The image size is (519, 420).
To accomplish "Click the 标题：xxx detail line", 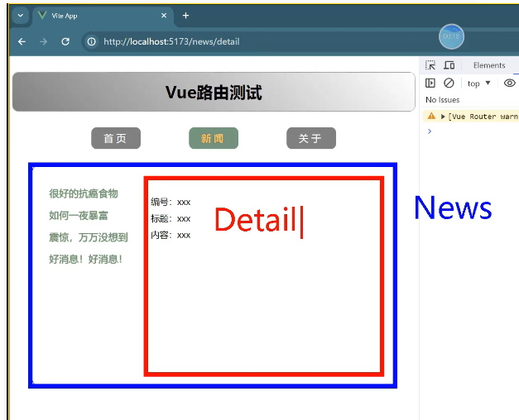I will pyautogui.click(x=171, y=218).
